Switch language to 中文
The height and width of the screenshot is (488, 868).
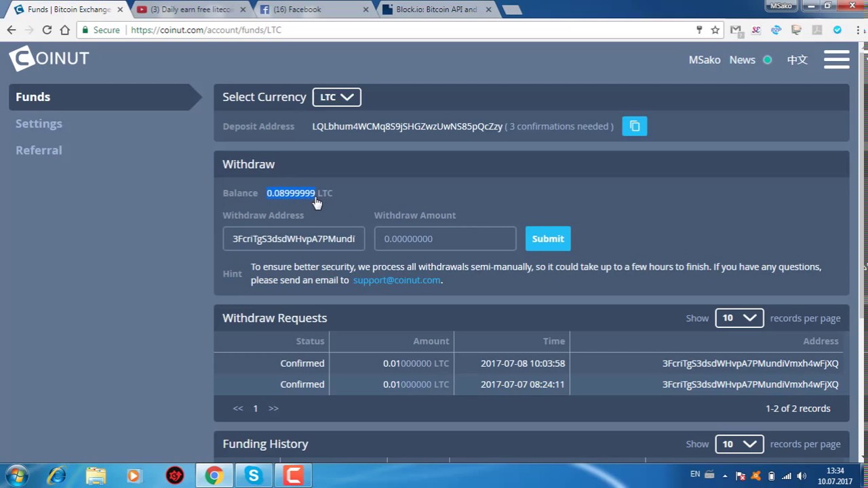[x=797, y=60]
